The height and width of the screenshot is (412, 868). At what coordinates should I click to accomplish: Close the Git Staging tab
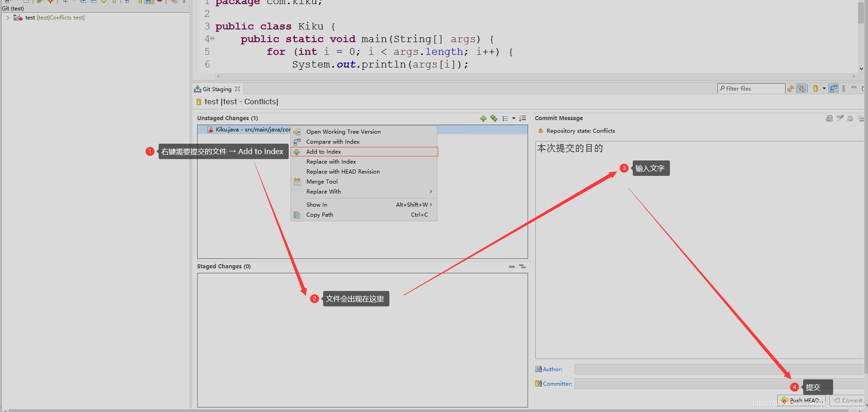[x=238, y=89]
